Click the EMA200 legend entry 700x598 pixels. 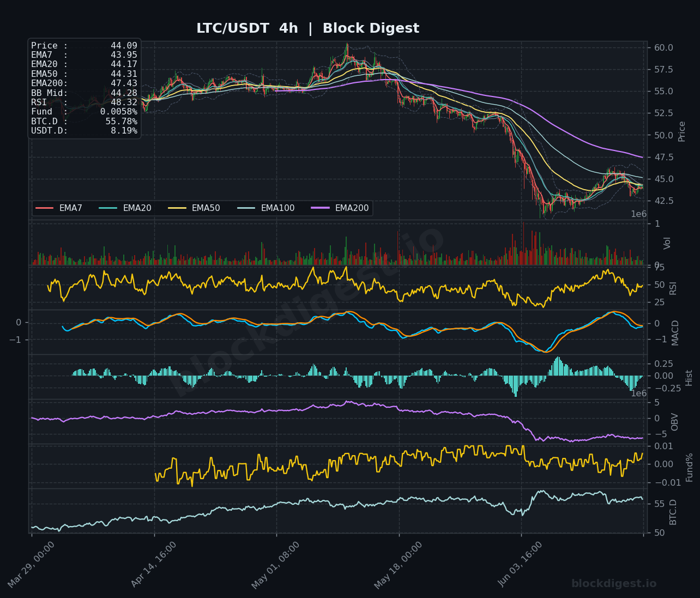pyautogui.click(x=340, y=208)
